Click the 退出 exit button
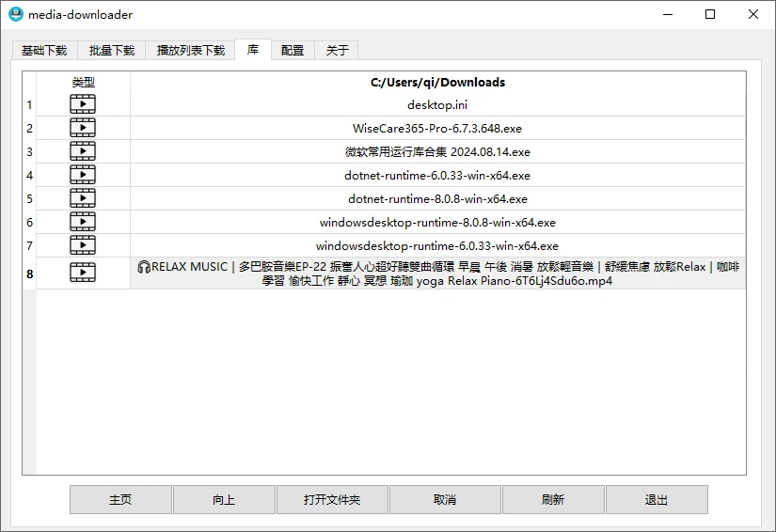776x532 pixels. point(657,500)
